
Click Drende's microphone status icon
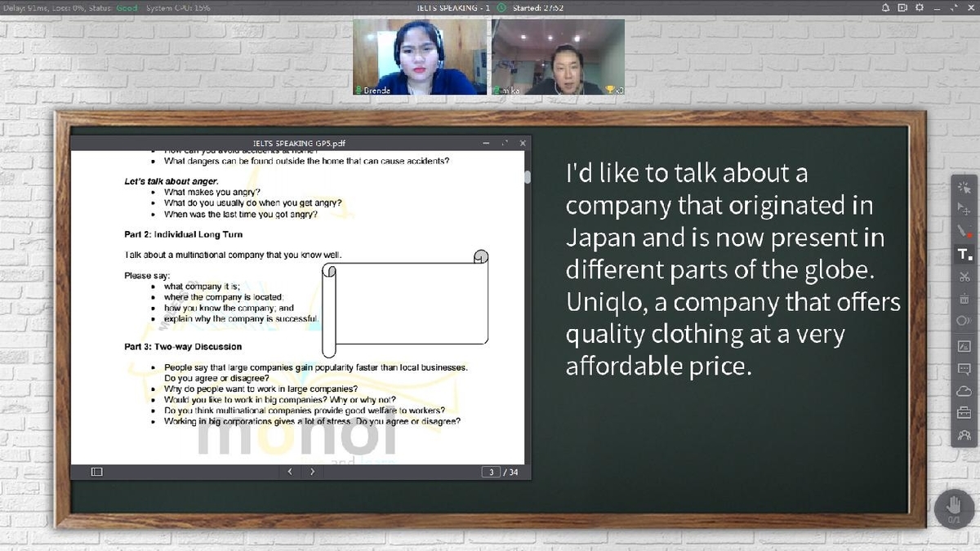point(359,90)
